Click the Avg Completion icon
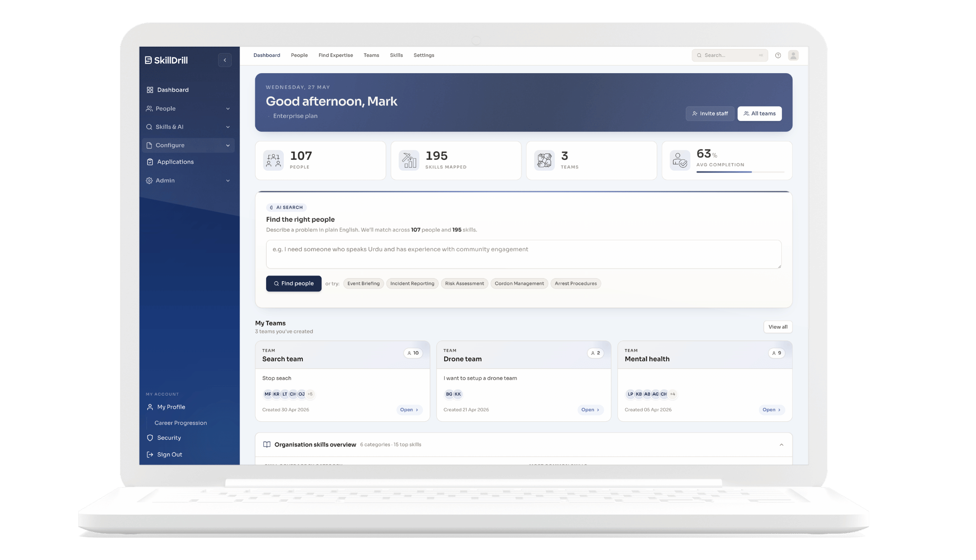The image size is (976, 560). 680,160
